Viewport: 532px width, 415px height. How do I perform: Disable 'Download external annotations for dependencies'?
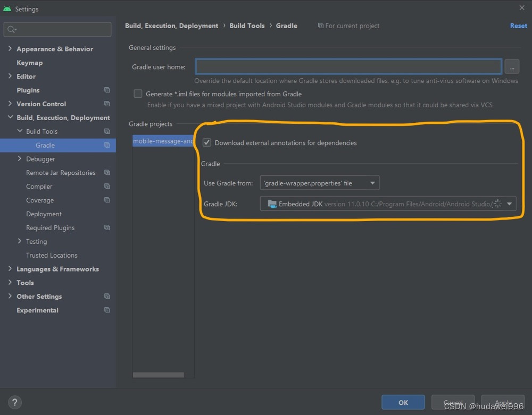[x=207, y=142]
